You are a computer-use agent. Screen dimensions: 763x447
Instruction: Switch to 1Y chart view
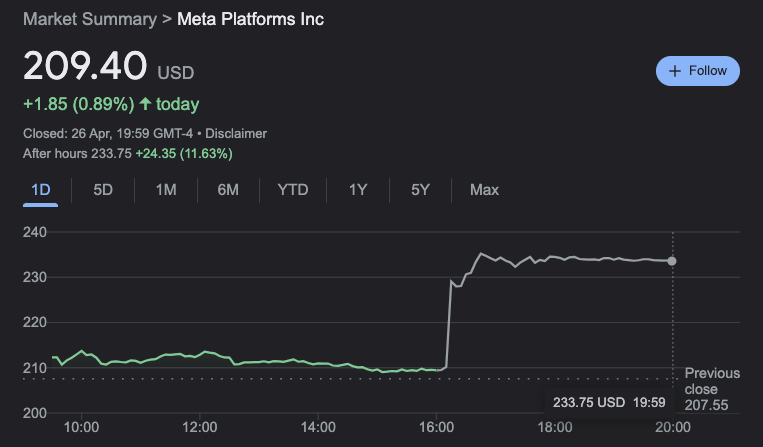pos(358,190)
